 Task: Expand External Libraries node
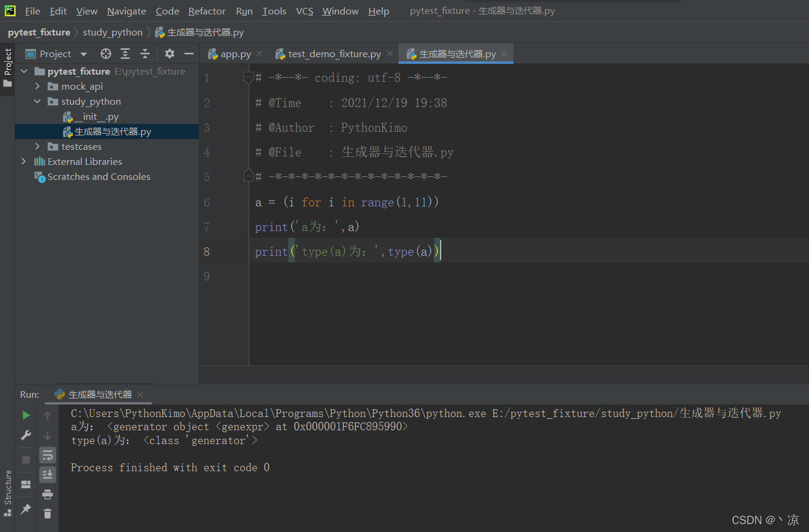[25, 161]
